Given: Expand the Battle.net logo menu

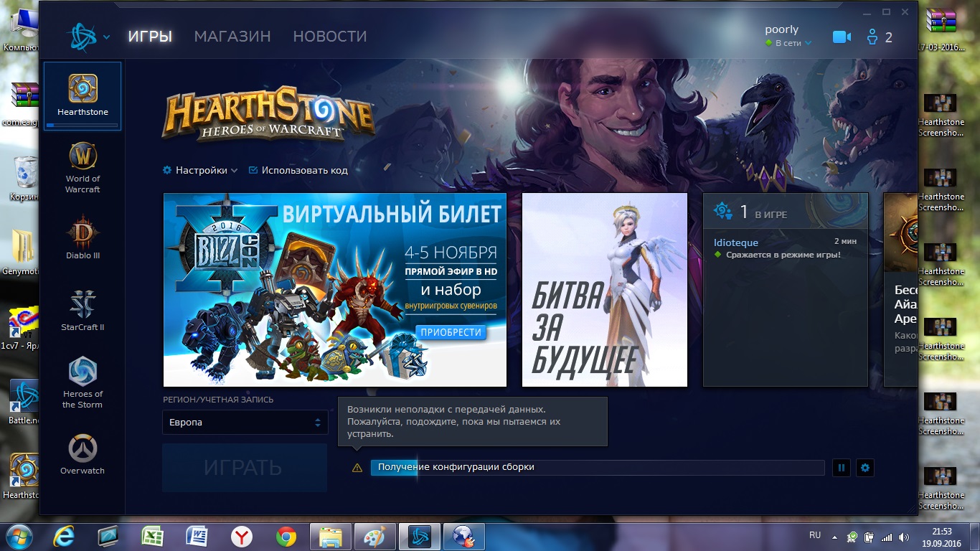Looking at the screenshot, I should pyautogui.click(x=89, y=37).
